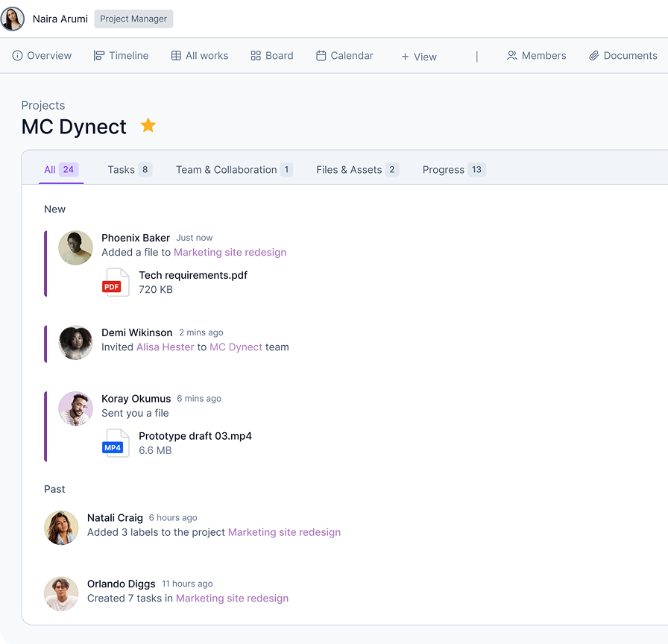Click the Project Manager role badge

coord(133,19)
